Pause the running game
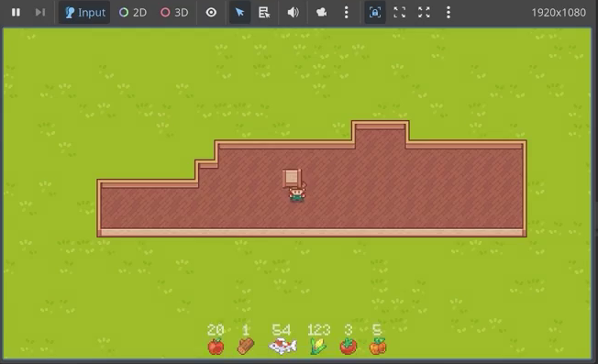The width and height of the screenshot is (598, 364). [x=16, y=12]
